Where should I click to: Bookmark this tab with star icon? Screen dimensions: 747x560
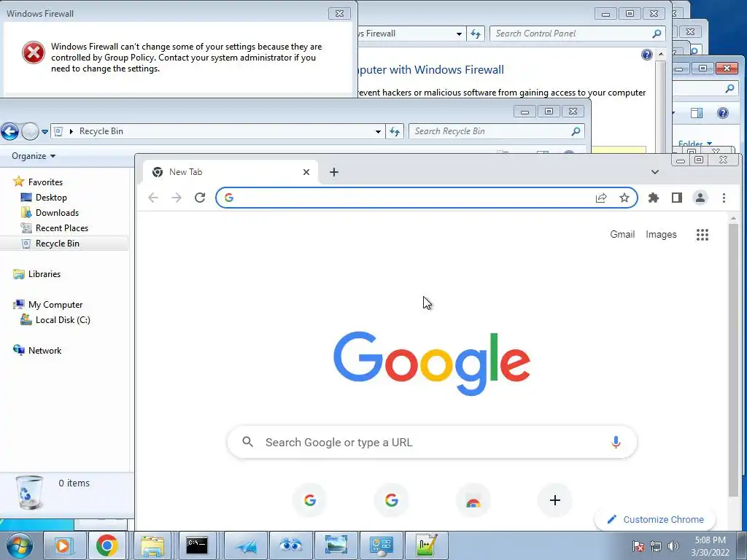[624, 198]
